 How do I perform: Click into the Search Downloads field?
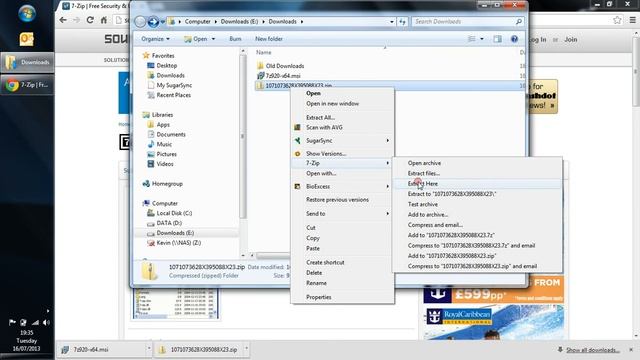coord(467,22)
